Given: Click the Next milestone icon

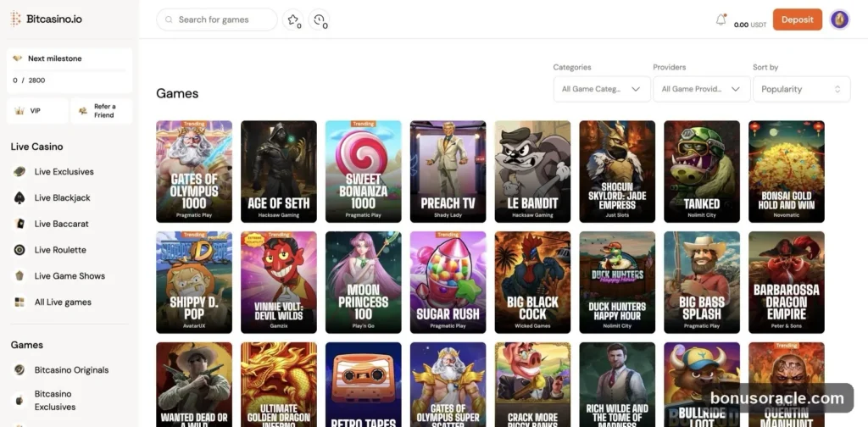Looking at the screenshot, I should tap(18, 58).
